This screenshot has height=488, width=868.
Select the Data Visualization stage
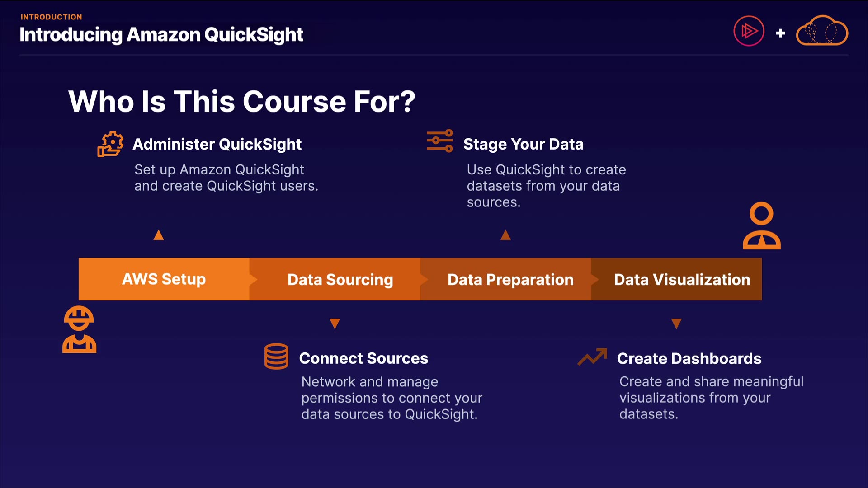click(x=682, y=280)
